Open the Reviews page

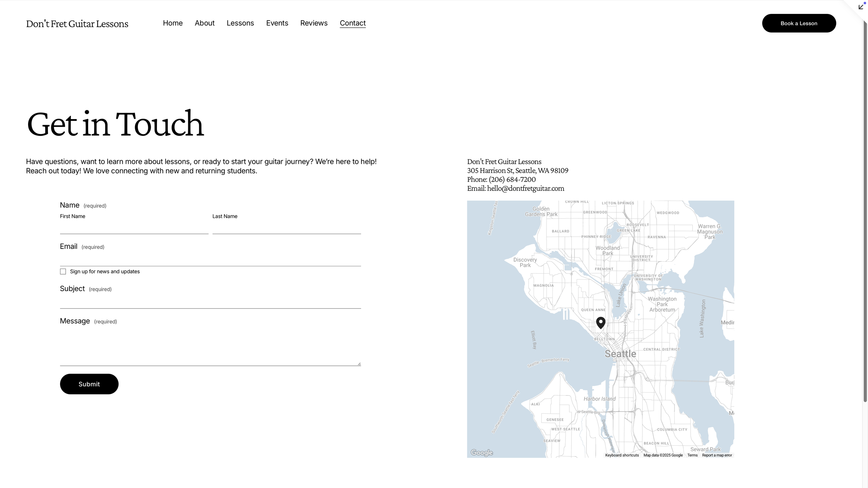[314, 23]
